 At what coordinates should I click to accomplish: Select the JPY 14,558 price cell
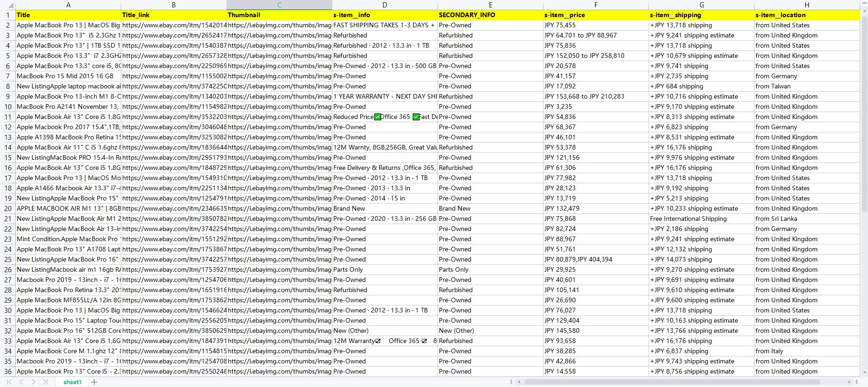596,371
